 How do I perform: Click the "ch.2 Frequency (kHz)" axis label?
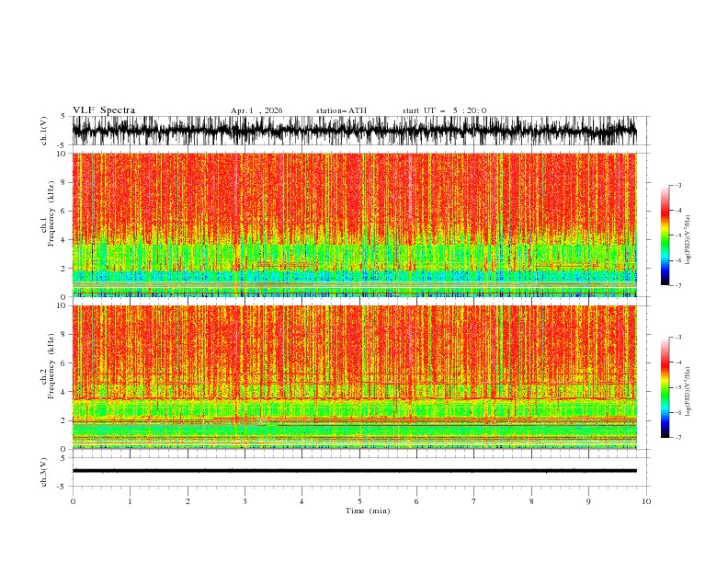click(x=48, y=365)
